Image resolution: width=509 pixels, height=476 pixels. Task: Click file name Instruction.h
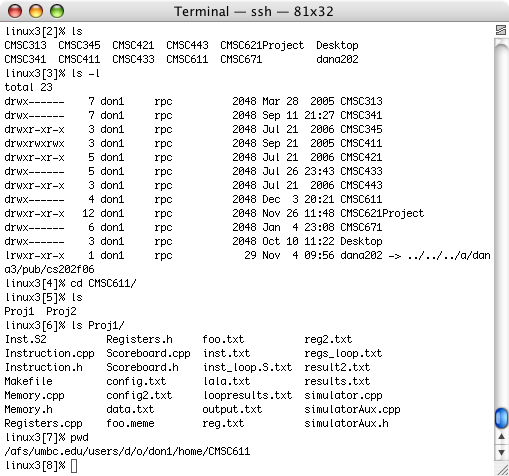coord(44,367)
